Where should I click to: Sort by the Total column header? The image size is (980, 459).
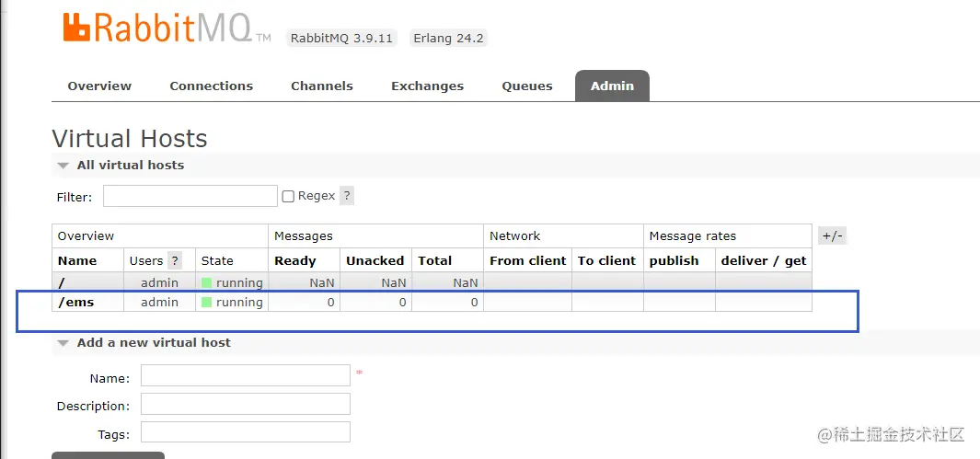(435, 261)
